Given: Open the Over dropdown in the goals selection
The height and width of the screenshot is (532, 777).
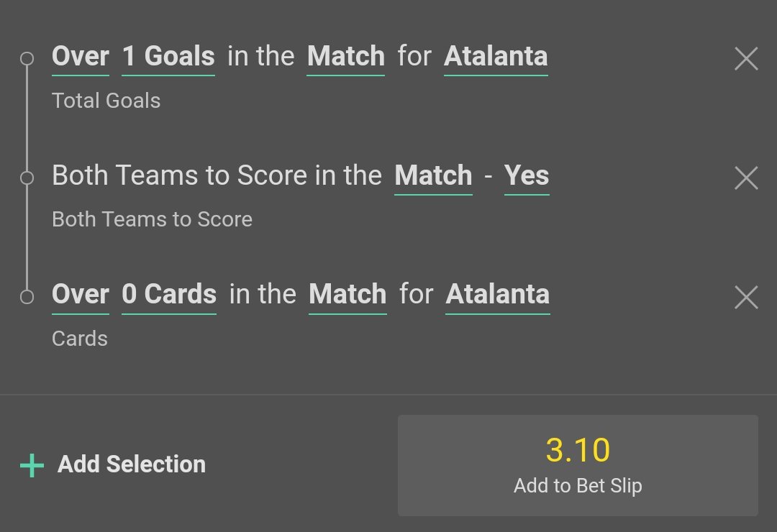Looking at the screenshot, I should (81, 57).
